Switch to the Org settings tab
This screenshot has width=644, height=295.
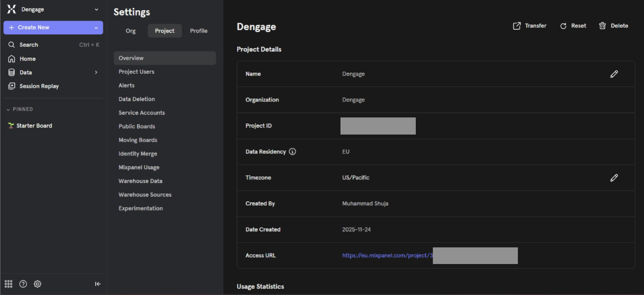(x=131, y=31)
